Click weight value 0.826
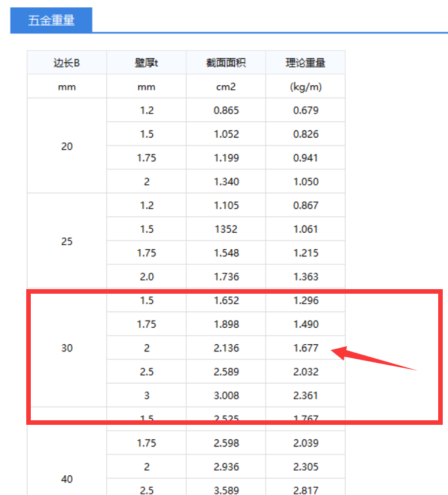448x495 pixels. pyautogui.click(x=306, y=134)
